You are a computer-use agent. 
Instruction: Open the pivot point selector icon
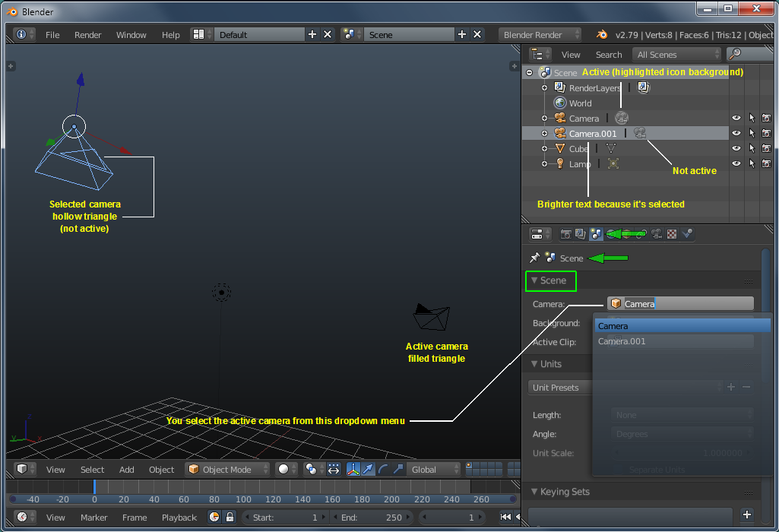314,469
